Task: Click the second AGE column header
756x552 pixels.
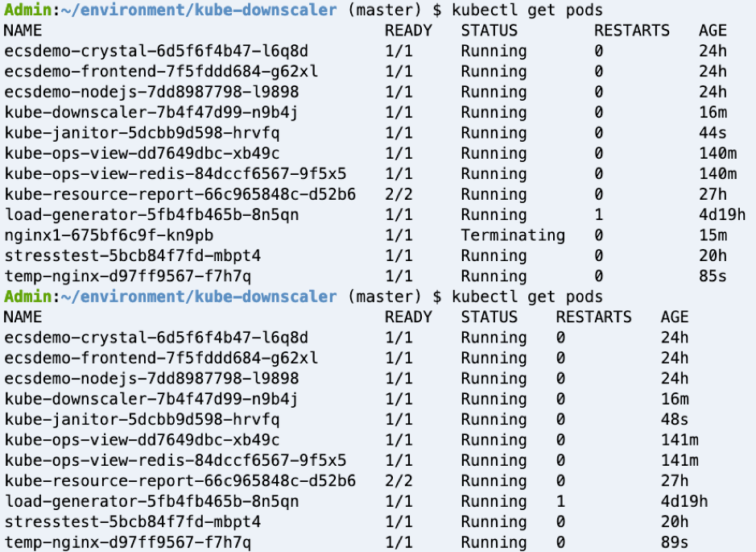Action: pos(675,317)
